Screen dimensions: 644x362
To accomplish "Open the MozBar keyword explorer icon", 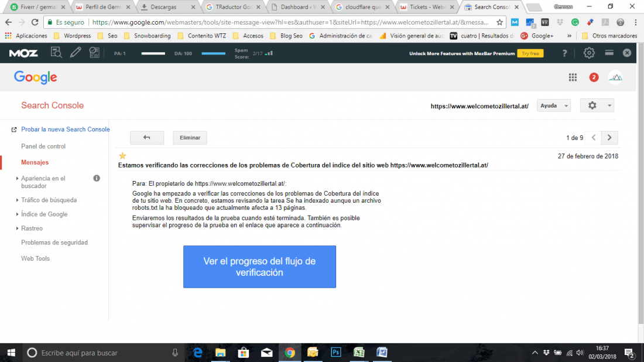I will (94, 53).
